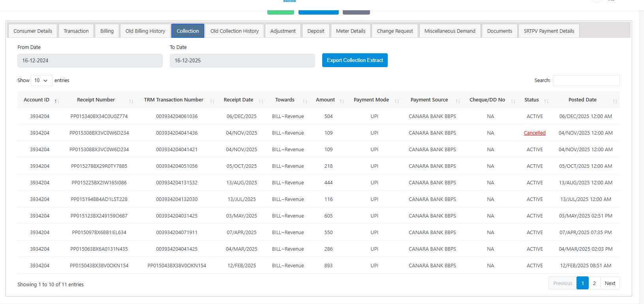The height and width of the screenshot is (304, 644).
Task: Go to page 2 of results
Action: (594, 283)
